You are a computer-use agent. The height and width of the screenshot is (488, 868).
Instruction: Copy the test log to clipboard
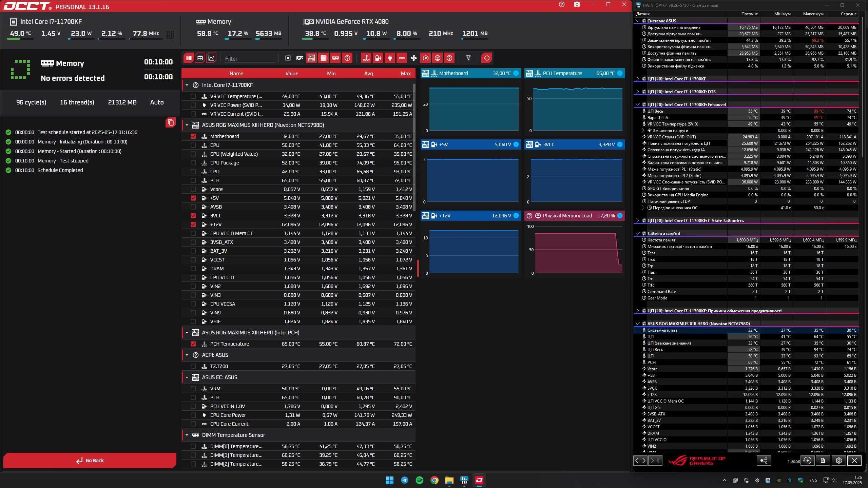tap(171, 122)
